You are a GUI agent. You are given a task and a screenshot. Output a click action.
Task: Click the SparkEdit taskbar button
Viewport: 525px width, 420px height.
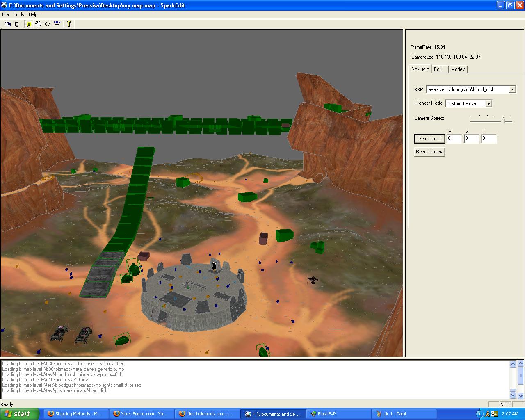click(x=273, y=414)
